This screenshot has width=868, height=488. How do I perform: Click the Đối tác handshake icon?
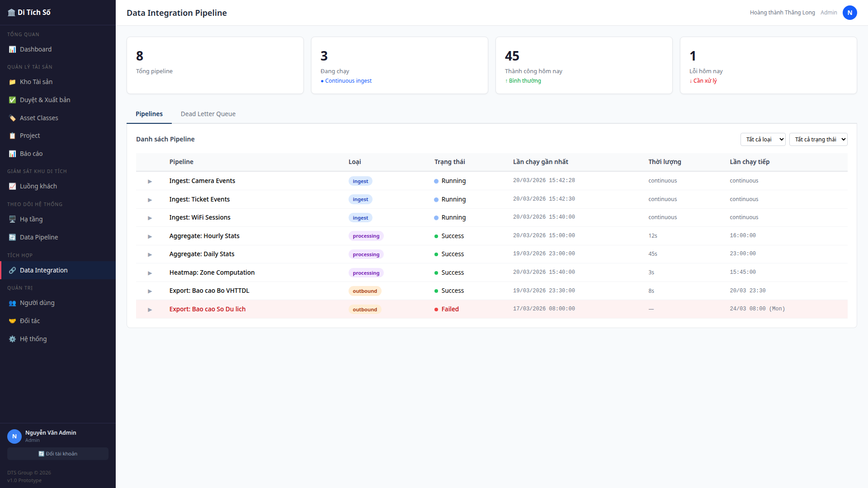tap(12, 321)
